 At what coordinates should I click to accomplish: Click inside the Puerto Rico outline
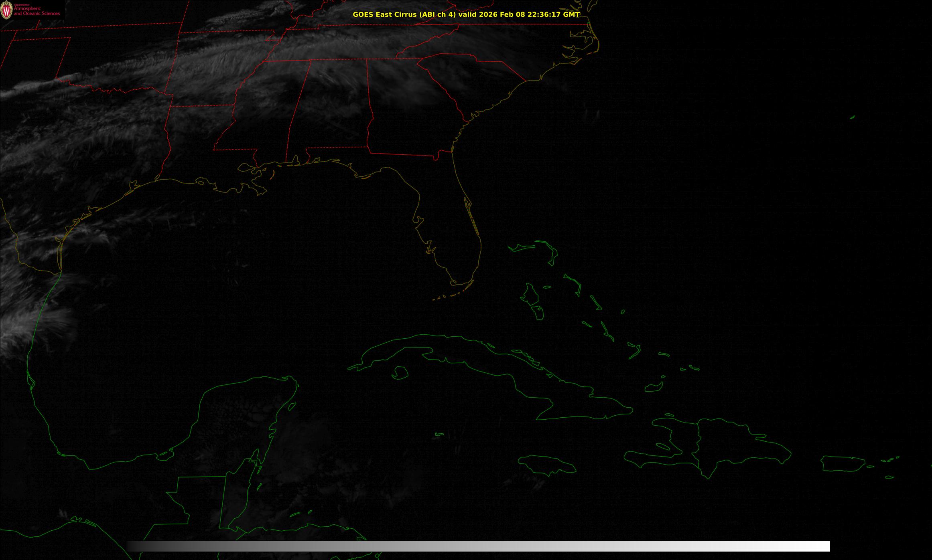point(843,463)
